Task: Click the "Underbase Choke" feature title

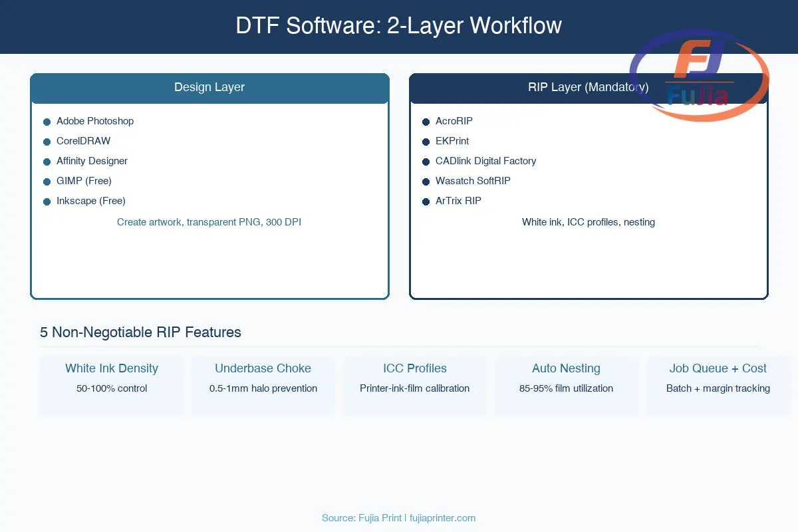Action: point(263,368)
